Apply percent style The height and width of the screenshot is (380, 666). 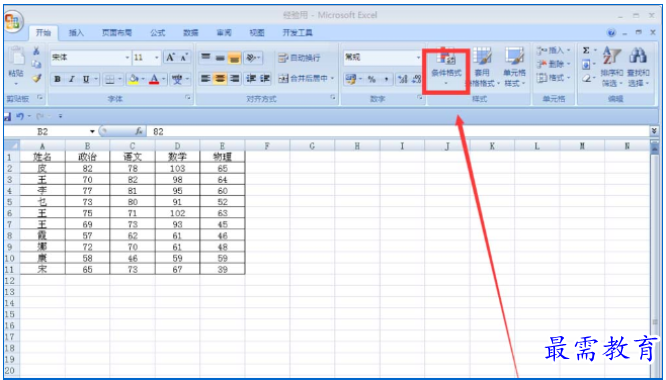(372, 79)
